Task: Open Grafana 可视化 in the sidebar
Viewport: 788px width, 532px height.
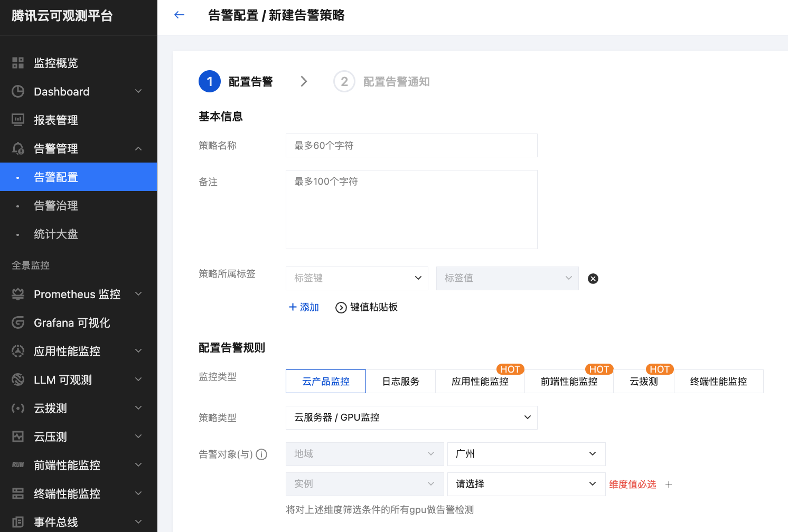Action: click(x=79, y=323)
